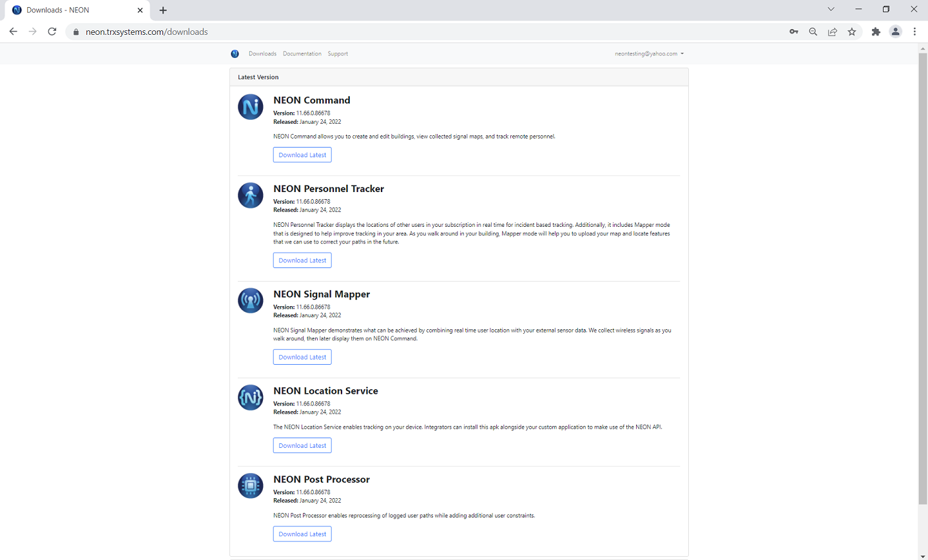
Task: Select the Downloads - NEON browser tab
Action: point(77,10)
